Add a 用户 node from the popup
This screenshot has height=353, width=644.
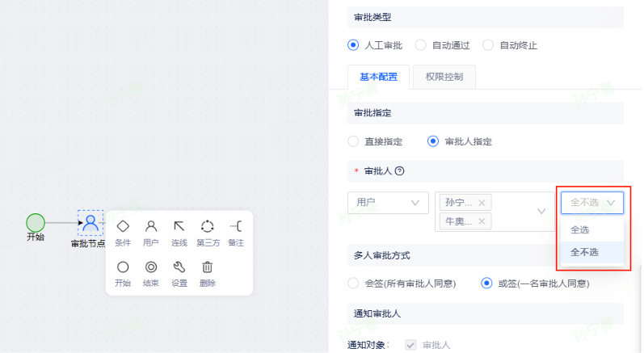tap(151, 227)
